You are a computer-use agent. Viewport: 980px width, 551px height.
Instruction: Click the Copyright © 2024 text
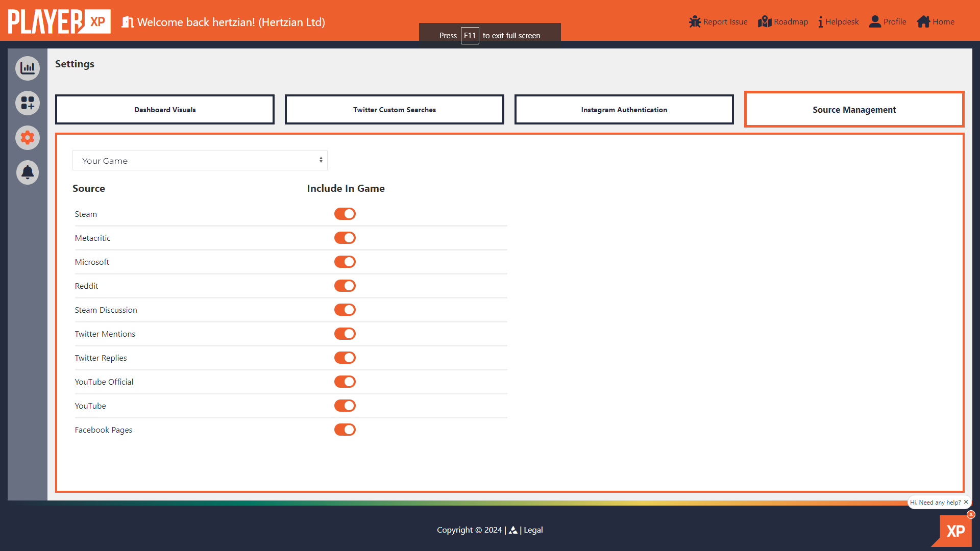tap(470, 530)
